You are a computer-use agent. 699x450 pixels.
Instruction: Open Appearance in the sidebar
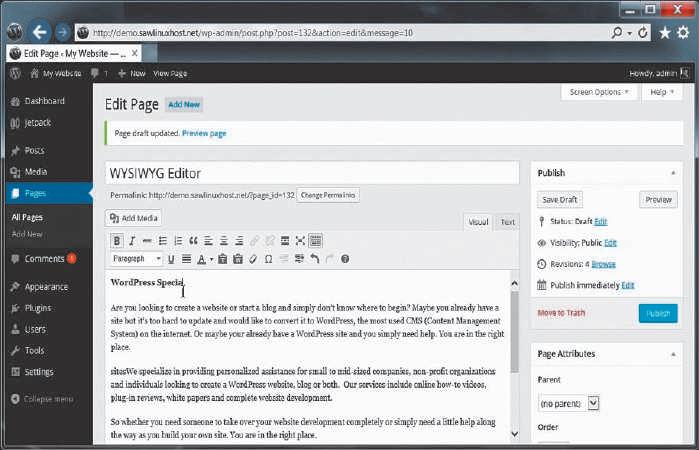tap(46, 287)
